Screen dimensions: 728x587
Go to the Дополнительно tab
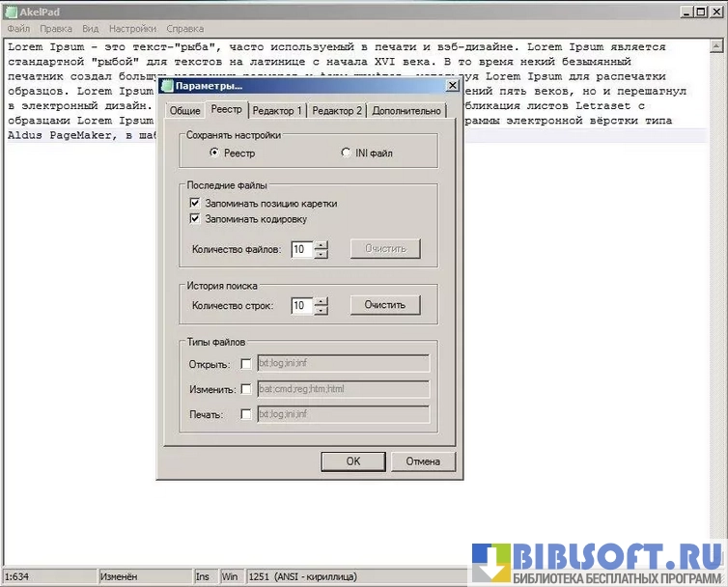(x=406, y=111)
